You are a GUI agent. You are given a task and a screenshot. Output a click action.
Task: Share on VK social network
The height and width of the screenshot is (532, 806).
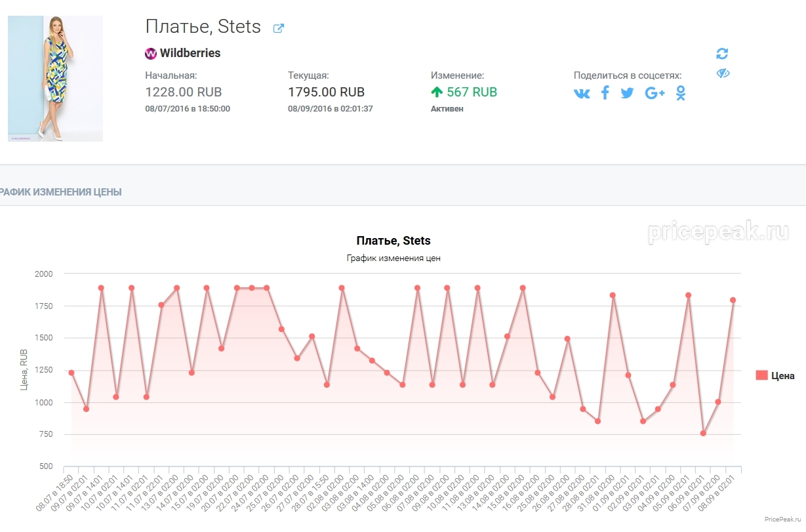click(582, 93)
